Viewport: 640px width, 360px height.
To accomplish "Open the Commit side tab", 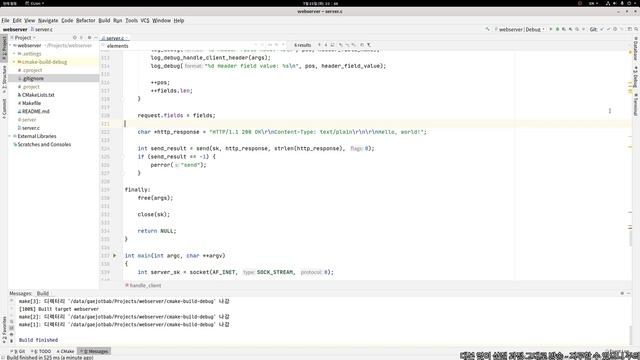I will [4, 109].
